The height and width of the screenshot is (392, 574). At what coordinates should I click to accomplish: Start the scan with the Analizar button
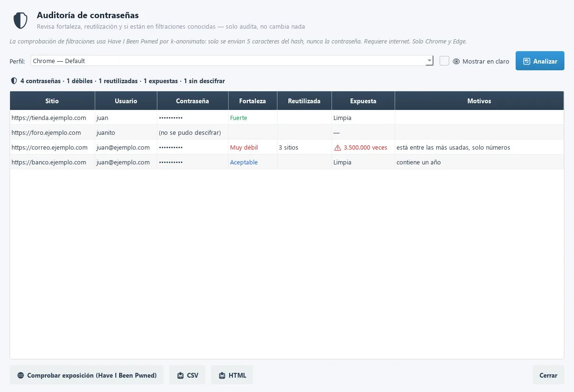click(540, 61)
